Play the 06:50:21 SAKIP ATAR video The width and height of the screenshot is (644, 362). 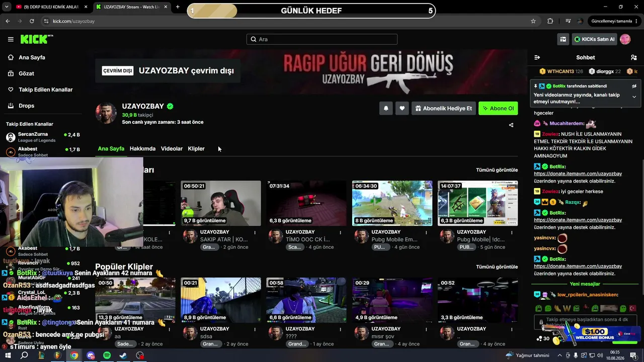pos(221,203)
